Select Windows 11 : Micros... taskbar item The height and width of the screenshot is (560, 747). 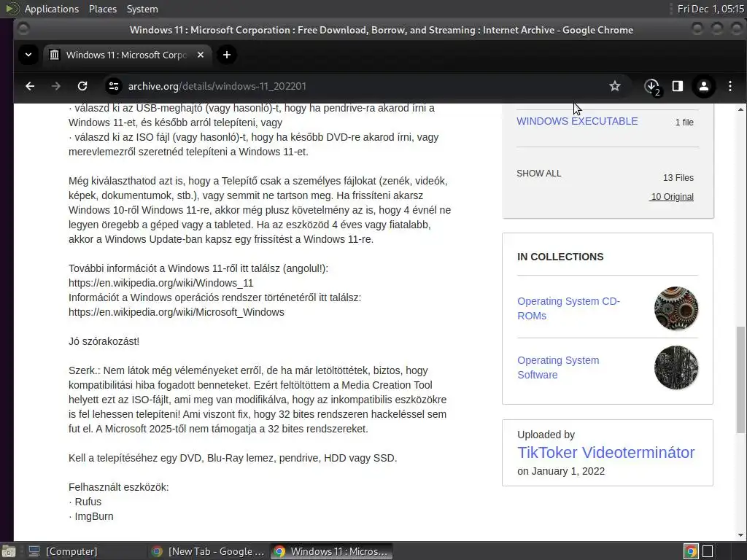click(332, 551)
